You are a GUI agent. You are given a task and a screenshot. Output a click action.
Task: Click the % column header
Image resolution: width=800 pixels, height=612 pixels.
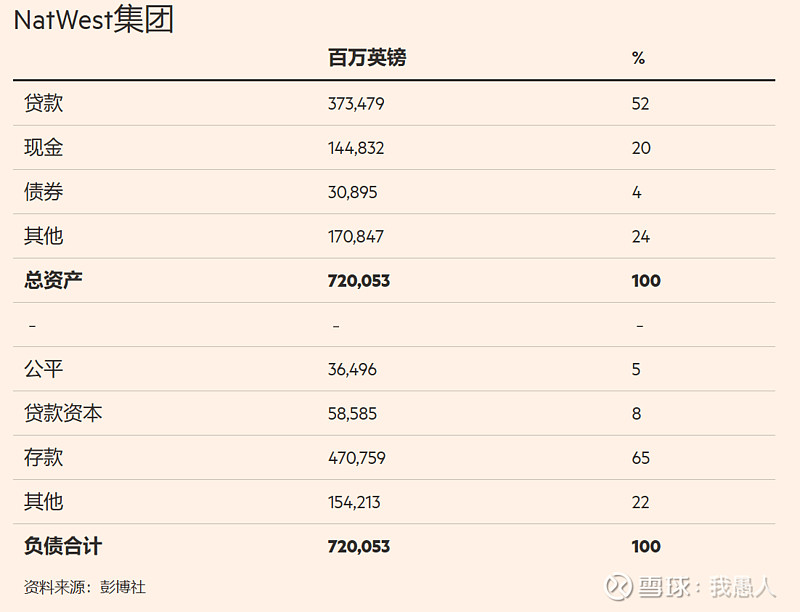(638, 58)
